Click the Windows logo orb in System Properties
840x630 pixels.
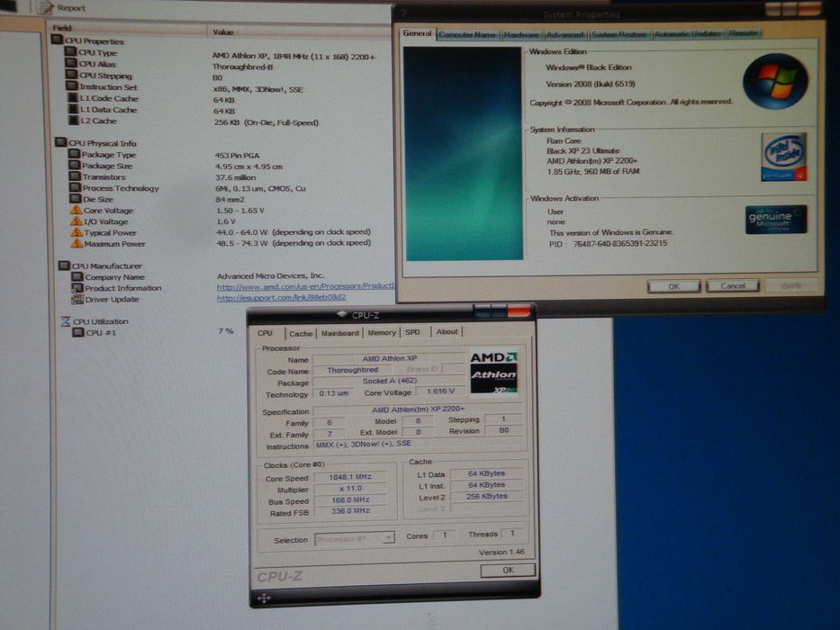click(776, 81)
